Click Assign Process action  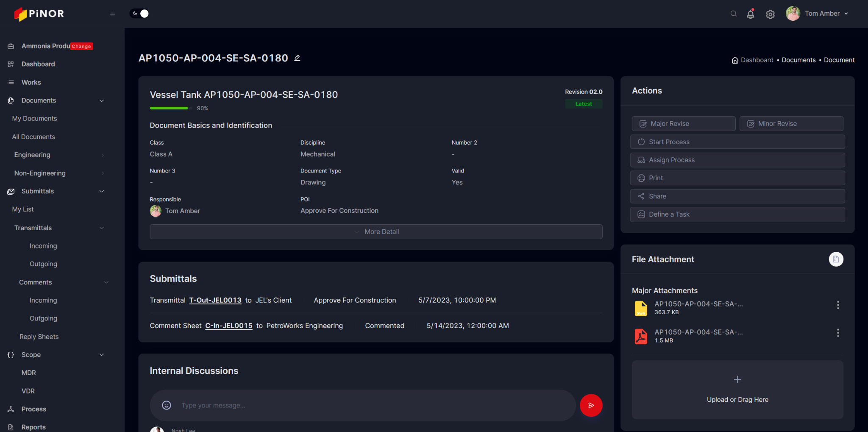(x=737, y=160)
